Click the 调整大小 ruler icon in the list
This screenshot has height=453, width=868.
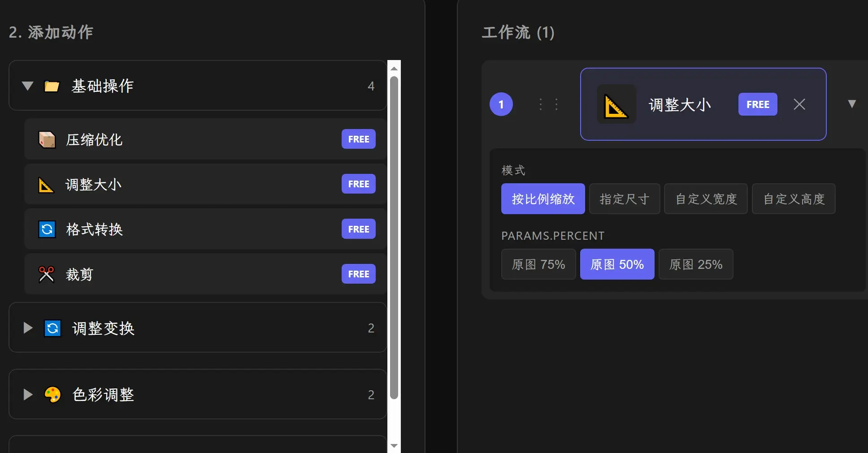(46, 184)
